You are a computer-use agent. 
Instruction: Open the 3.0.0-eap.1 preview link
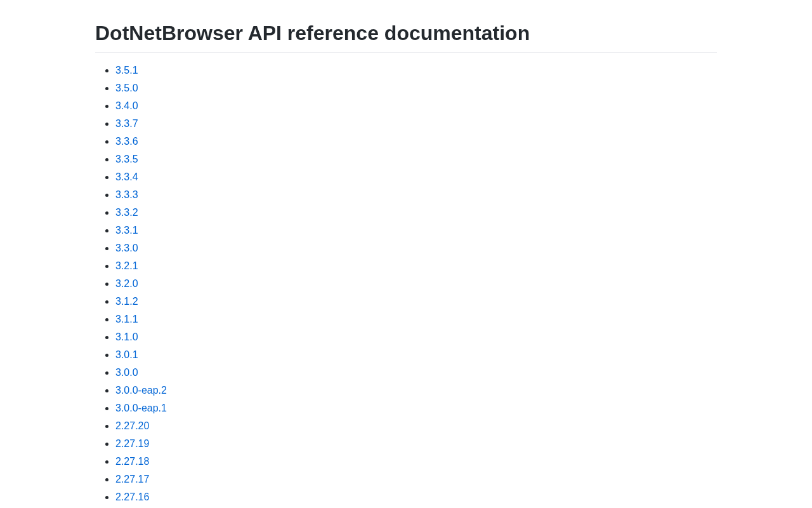(141, 408)
